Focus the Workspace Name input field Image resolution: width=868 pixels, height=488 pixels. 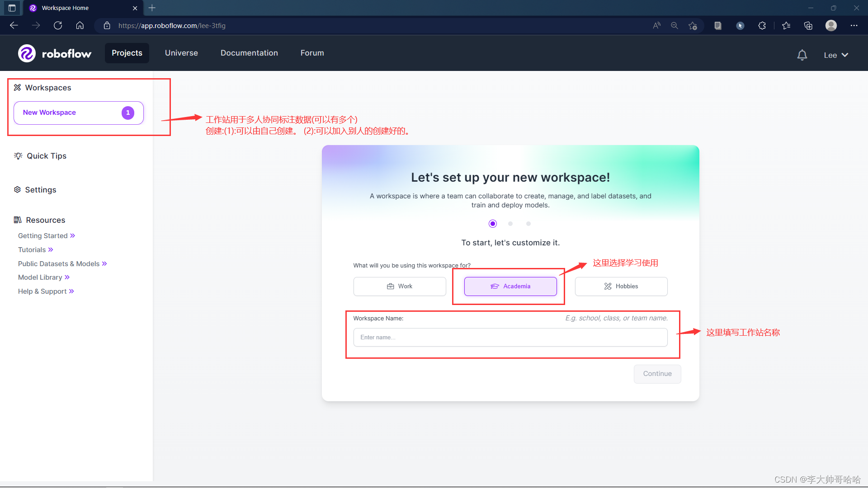510,338
